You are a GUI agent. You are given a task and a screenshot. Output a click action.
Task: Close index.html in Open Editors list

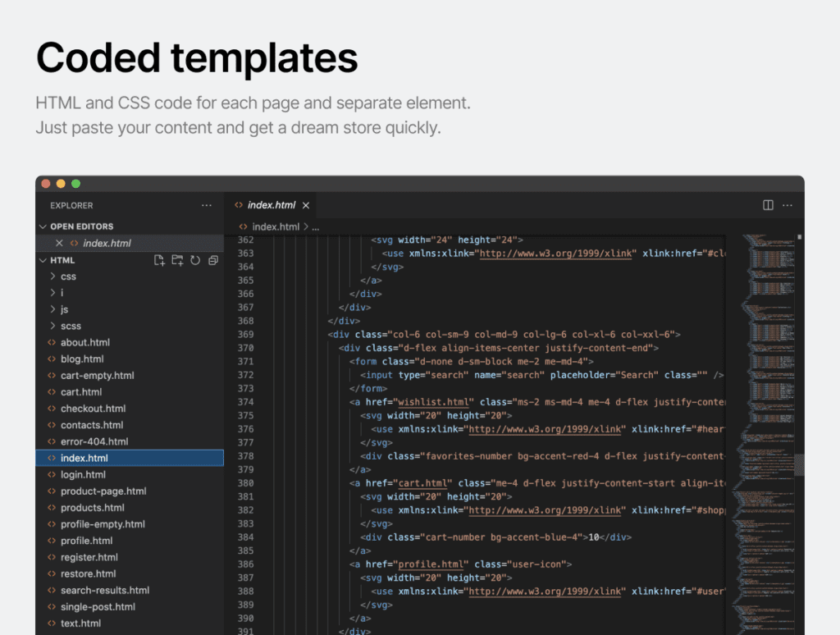pos(59,243)
